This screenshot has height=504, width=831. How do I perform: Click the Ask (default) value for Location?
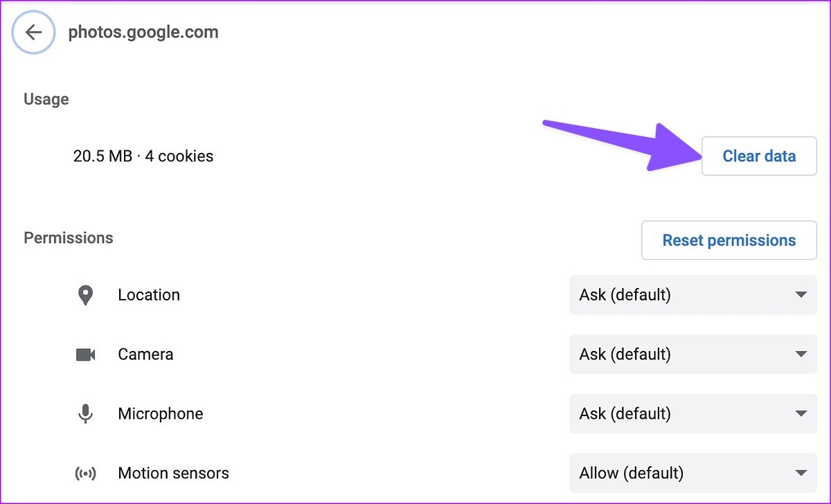625,295
